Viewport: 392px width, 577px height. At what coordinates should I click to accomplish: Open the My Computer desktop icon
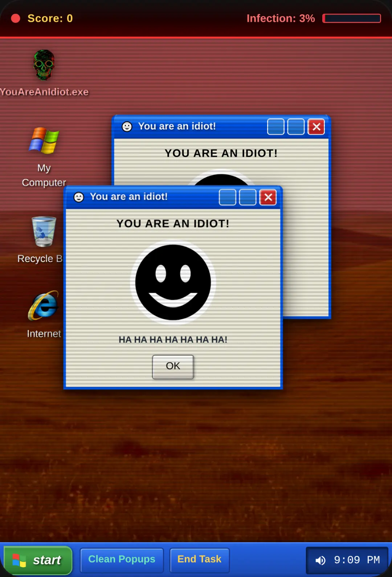point(44,141)
